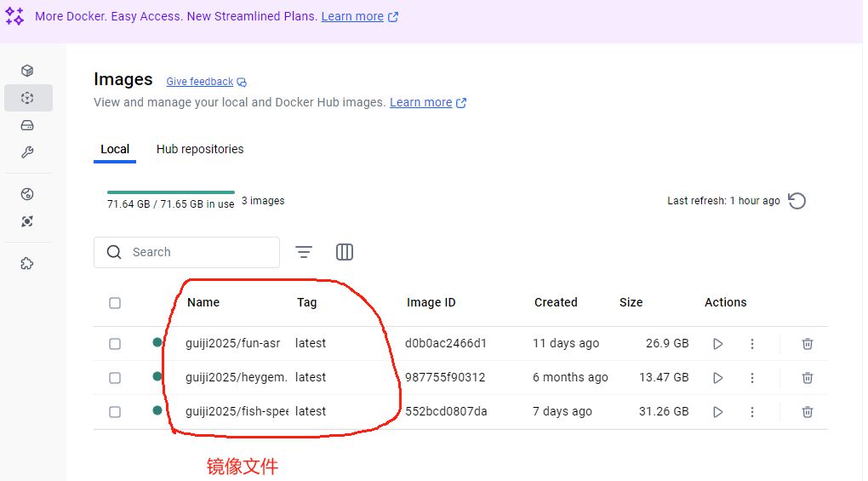Click the 6 months ago cell
The height and width of the screenshot is (481, 868).
(x=570, y=377)
